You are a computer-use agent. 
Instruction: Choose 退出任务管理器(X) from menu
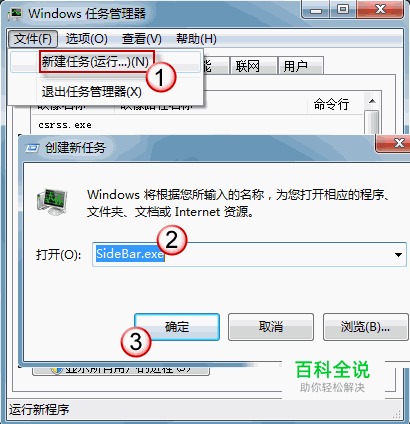92,92
